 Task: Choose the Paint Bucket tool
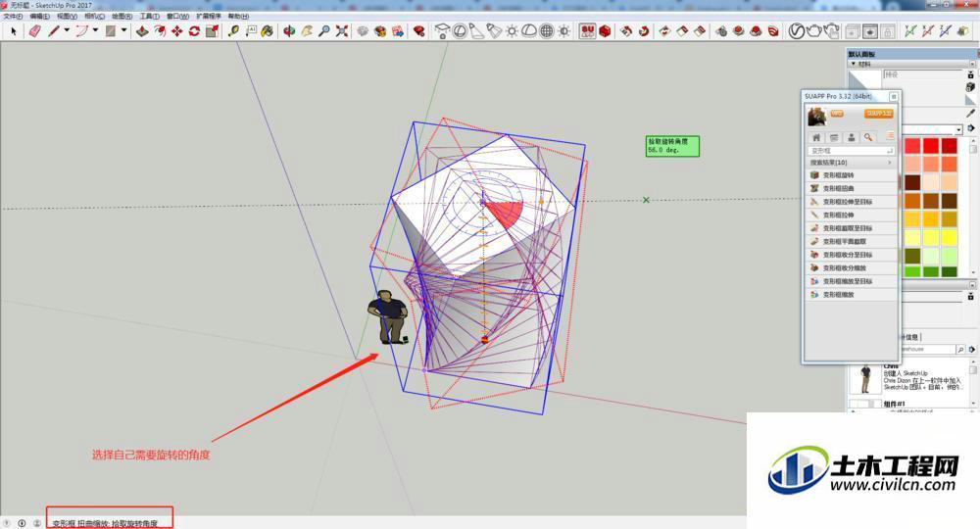pos(268,31)
